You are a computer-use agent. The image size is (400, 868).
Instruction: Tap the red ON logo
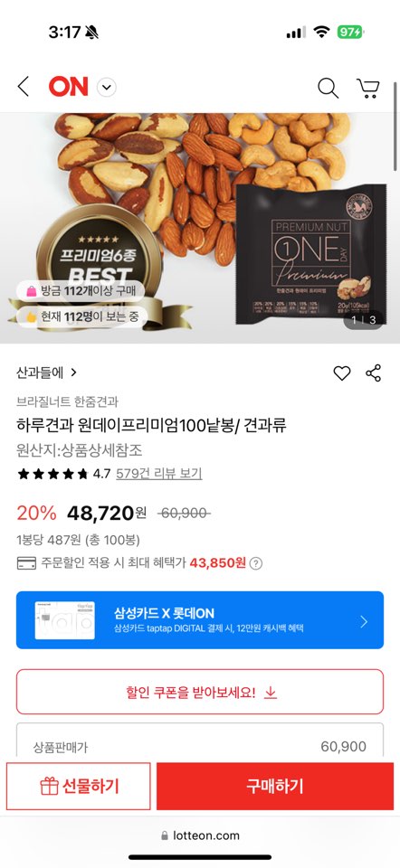click(x=68, y=87)
